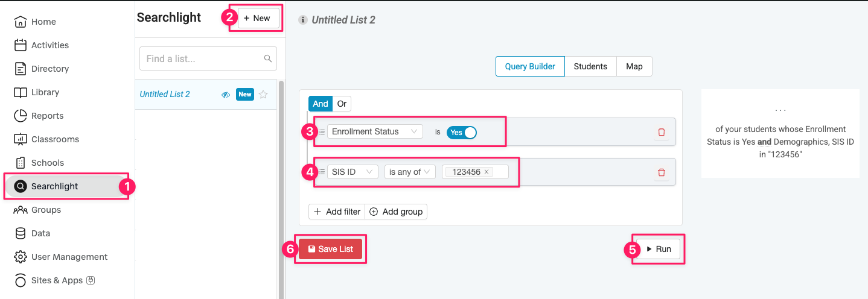Image resolution: width=868 pixels, height=299 pixels.
Task: Open the Reports sidebar section
Action: click(x=47, y=116)
